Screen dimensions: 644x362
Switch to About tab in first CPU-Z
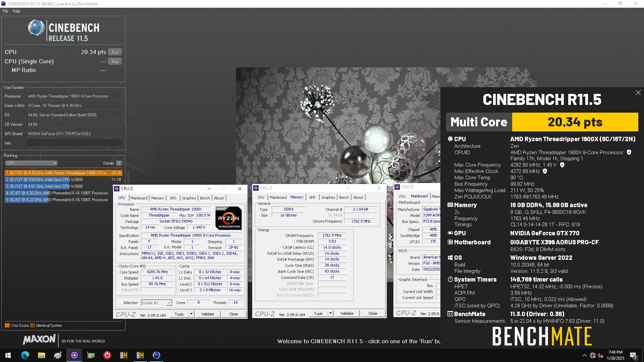click(219, 198)
